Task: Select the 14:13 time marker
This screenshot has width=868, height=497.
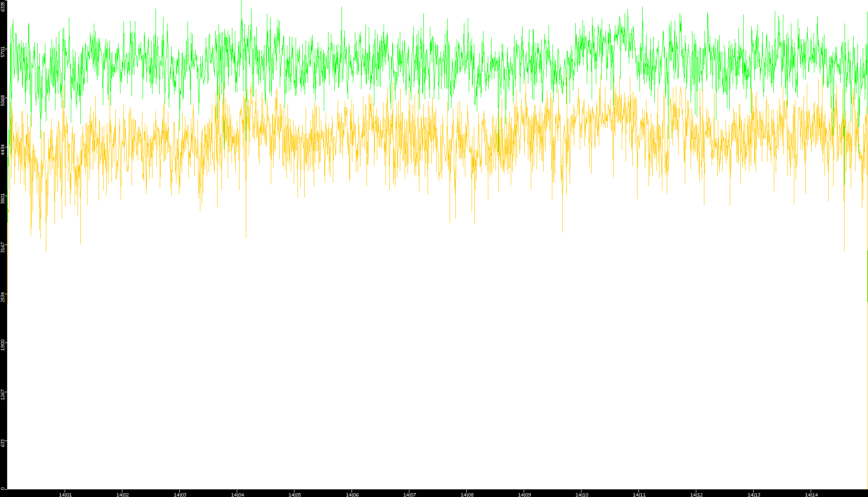Action: point(754,494)
